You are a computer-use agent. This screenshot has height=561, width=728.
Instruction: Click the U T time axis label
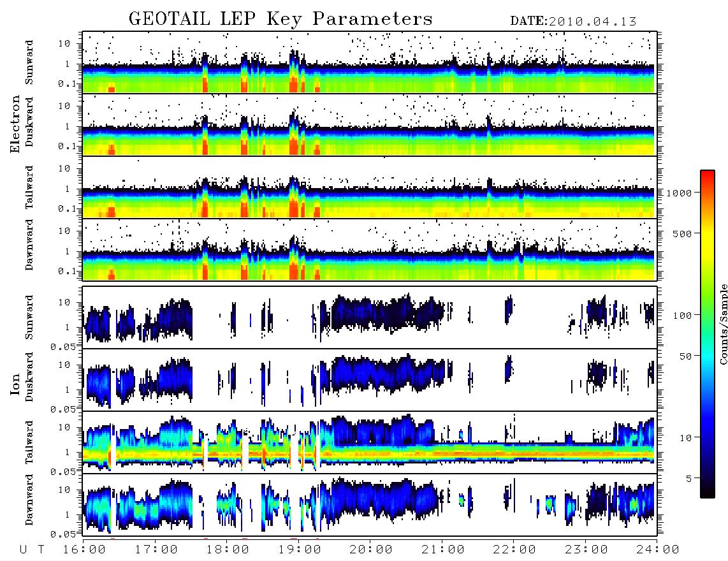33,550
